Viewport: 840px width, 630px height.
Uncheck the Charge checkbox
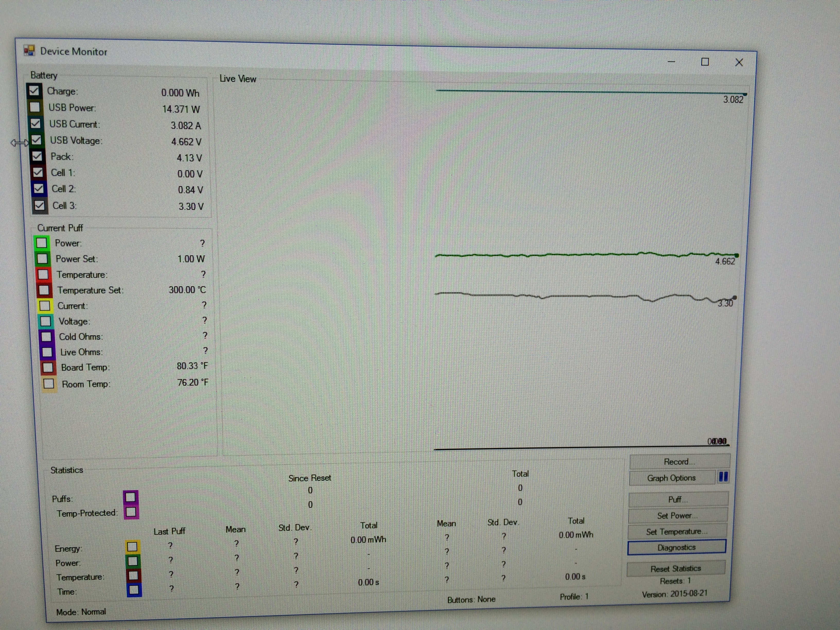(34, 90)
